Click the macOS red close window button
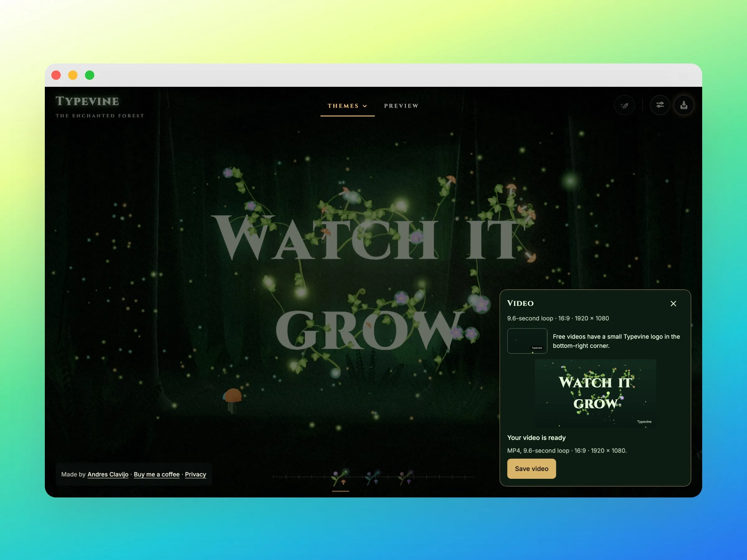The height and width of the screenshot is (560, 747). coord(56,75)
